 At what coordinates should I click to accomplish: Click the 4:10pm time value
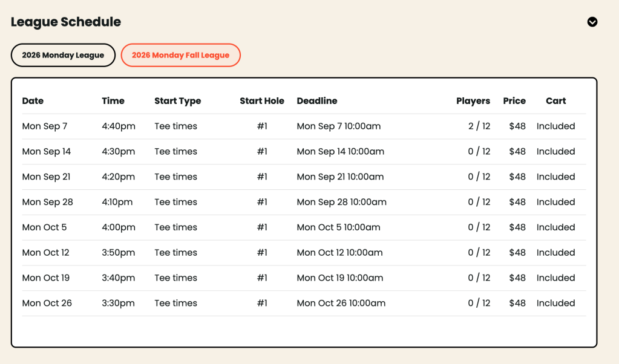[117, 202]
